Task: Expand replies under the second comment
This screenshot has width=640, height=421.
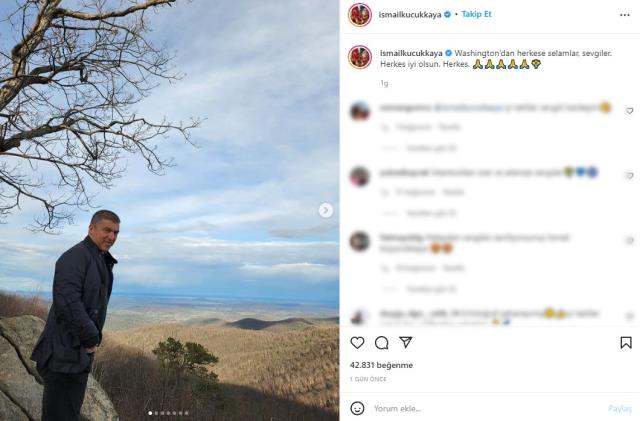Action: pyautogui.click(x=410, y=213)
